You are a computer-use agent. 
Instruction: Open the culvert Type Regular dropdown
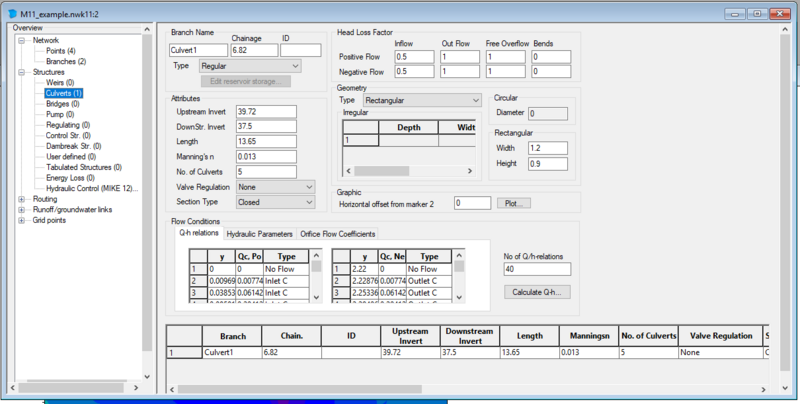[x=250, y=66]
